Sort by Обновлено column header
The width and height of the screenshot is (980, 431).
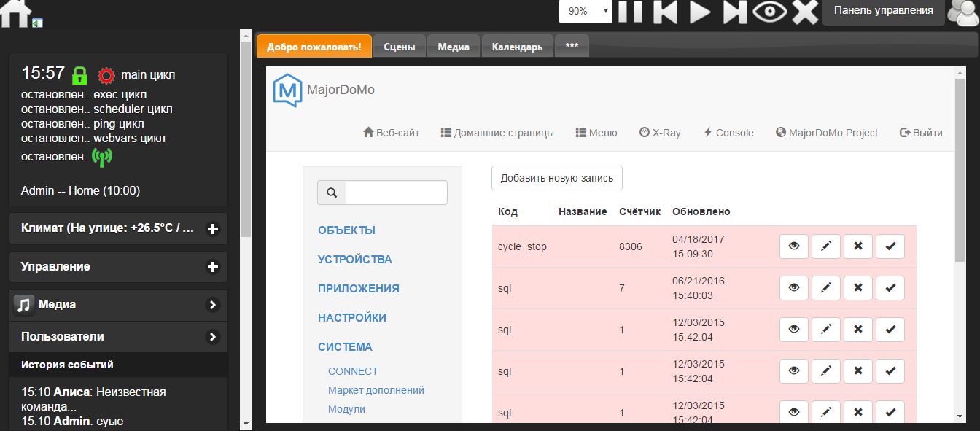pyautogui.click(x=701, y=211)
